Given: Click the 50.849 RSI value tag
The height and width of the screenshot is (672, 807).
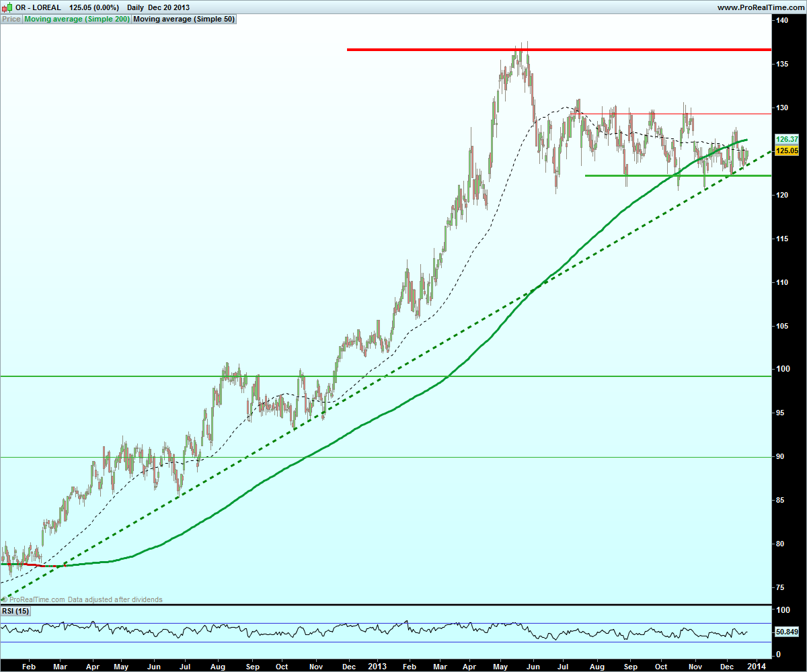Looking at the screenshot, I should pyautogui.click(x=786, y=632).
